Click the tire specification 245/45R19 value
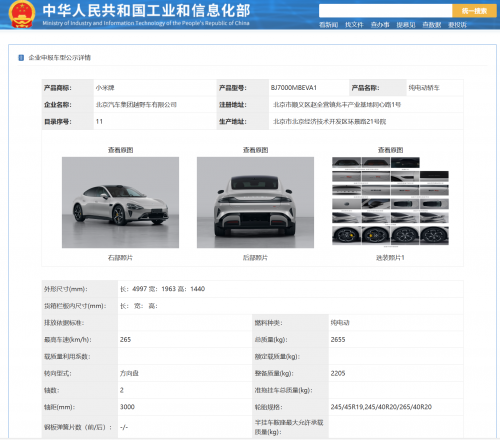The height and width of the screenshot is (440, 500). (x=381, y=407)
